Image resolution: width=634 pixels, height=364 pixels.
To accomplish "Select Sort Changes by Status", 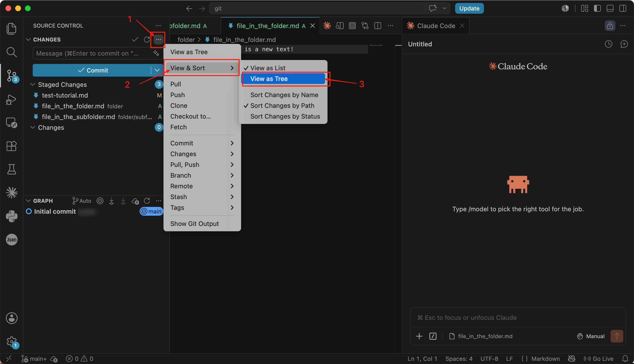I will point(283,117).
